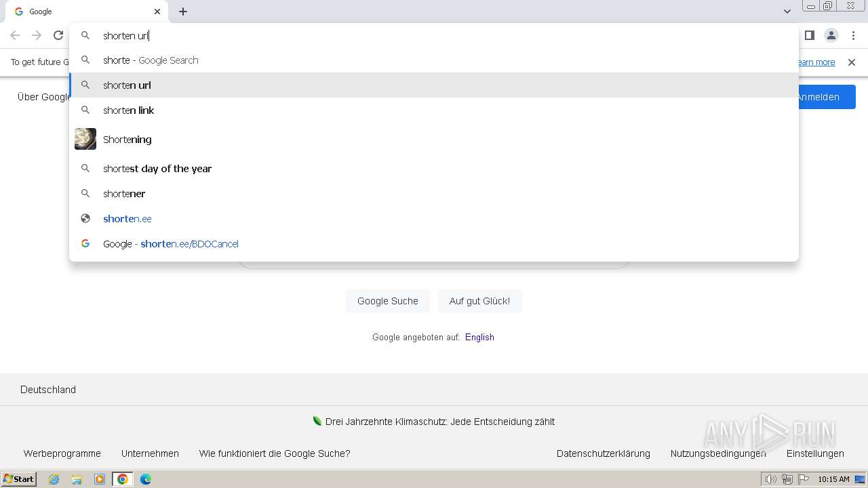Switch Google language to English

[479, 337]
